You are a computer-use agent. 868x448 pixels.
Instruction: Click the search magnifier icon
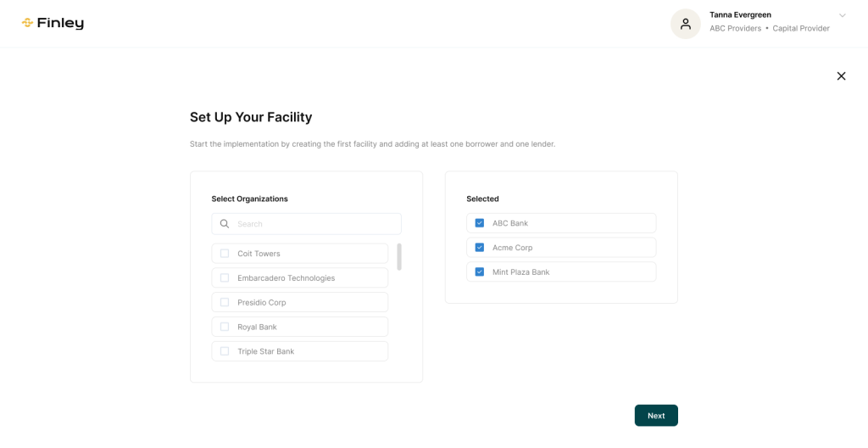[225, 224]
